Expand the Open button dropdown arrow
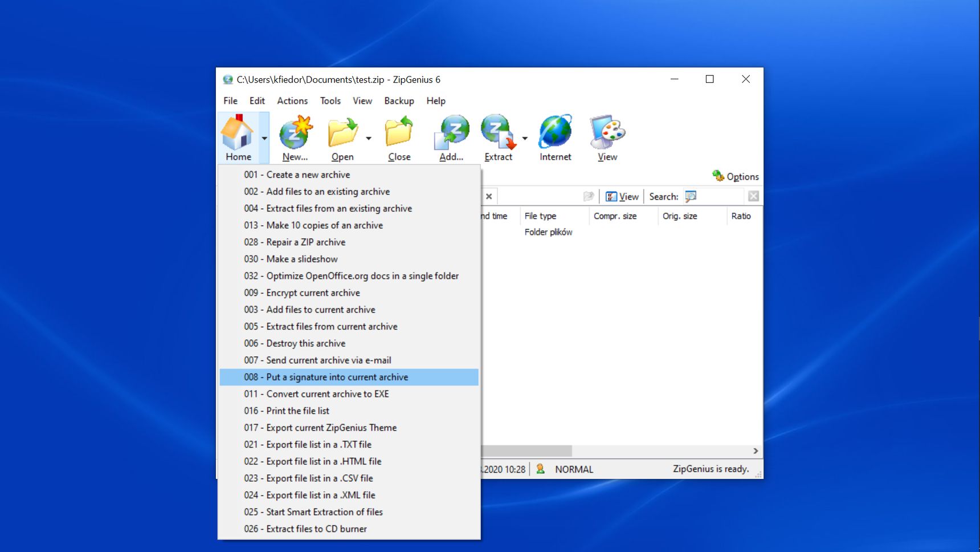The width and height of the screenshot is (980, 552). pos(369,138)
